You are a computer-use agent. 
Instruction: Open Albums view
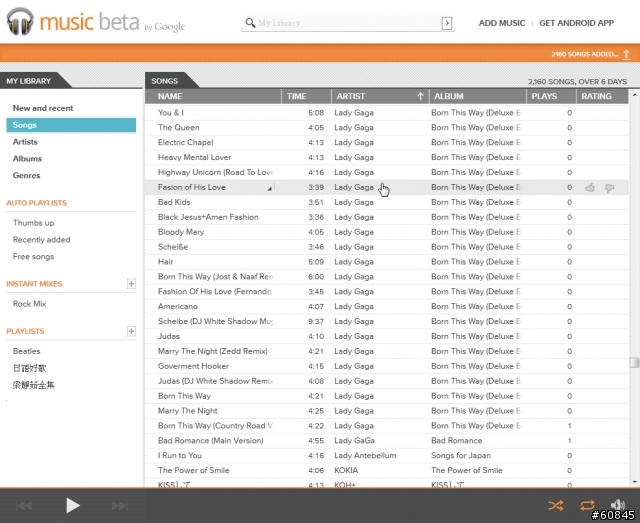[27, 158]
